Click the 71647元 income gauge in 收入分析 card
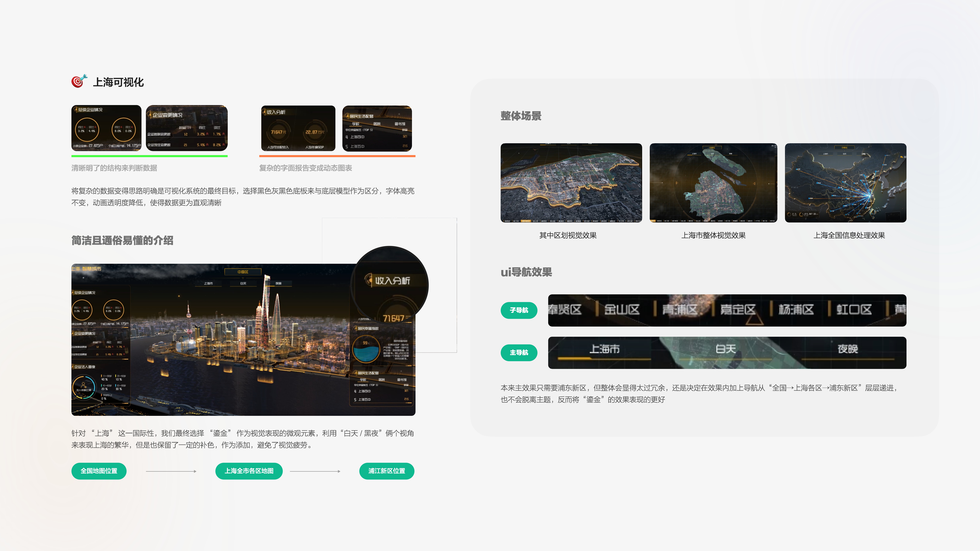Viewport: 980px width, 551px height. tap(278, 132)
